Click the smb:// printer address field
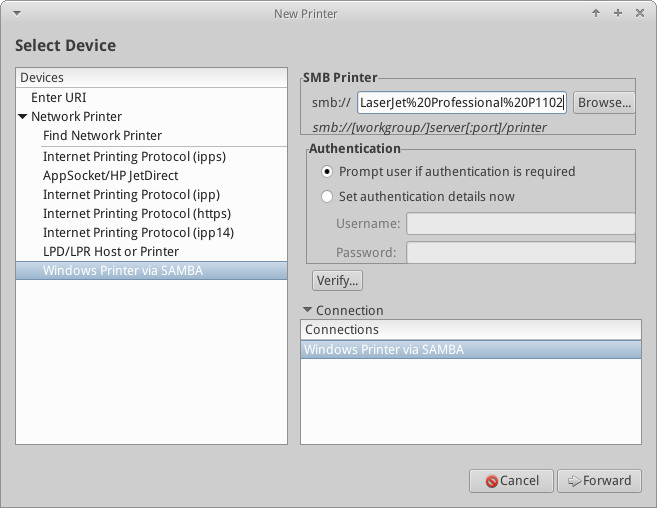Viewport: 657px width, 508px height. (x=462, y=102)
